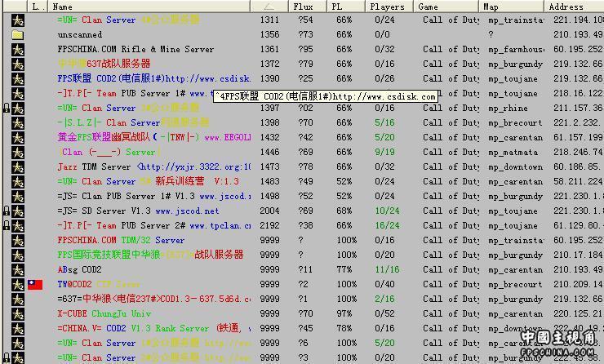Click ping value 1432
The image size is (604, 364).
(x=269, y=137)
